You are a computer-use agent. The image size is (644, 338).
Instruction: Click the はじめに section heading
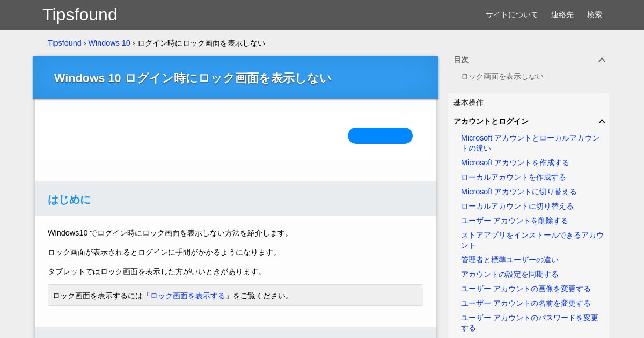69,200
